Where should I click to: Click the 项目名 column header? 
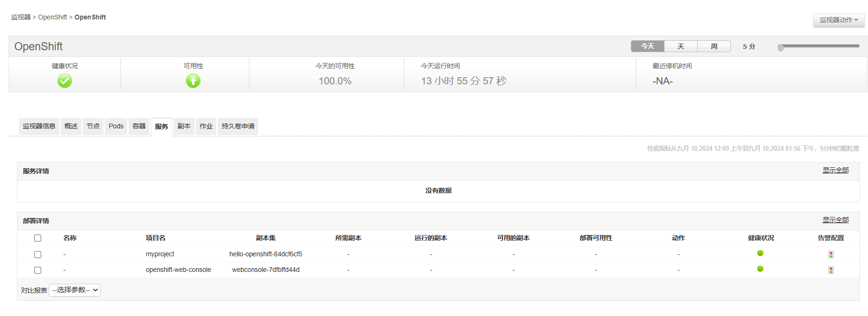(x=156, y=238)
